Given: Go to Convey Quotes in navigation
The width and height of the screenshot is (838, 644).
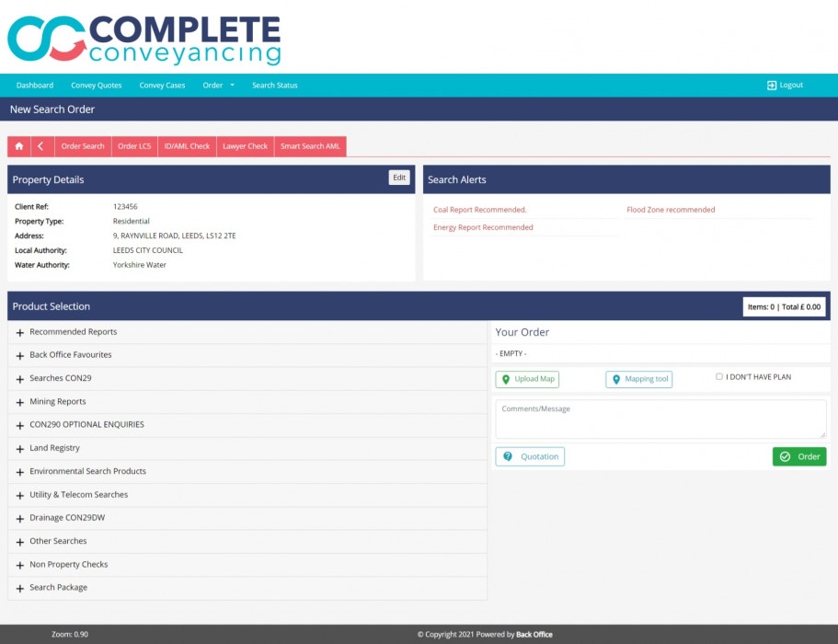Looking at the screenshot, I should tap(97, 86).
